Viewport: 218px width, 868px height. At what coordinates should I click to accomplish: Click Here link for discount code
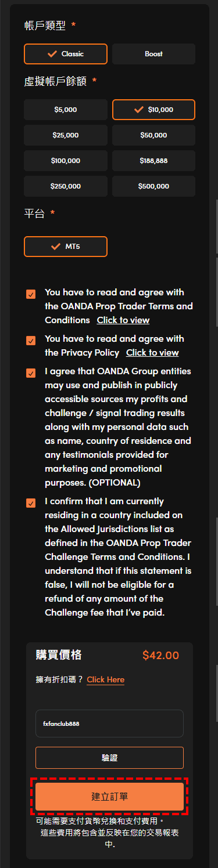[x=106, y=679]
